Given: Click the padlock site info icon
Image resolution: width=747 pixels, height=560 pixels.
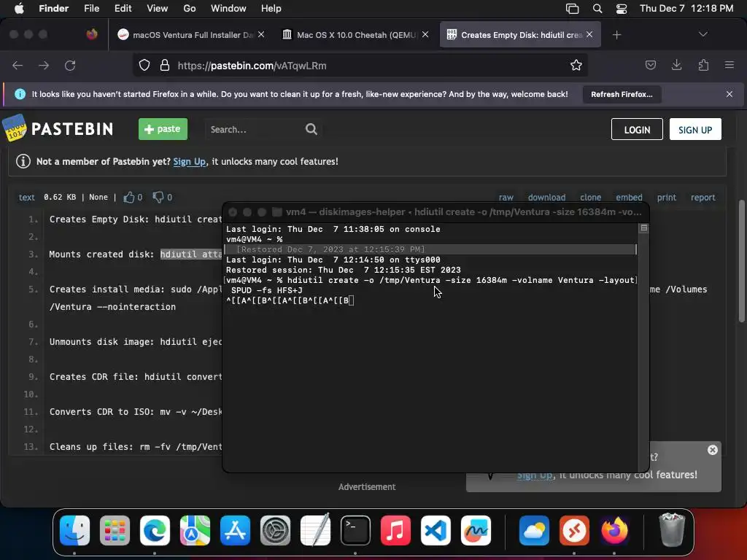Looking at the screenshot, I should (165, 65).
